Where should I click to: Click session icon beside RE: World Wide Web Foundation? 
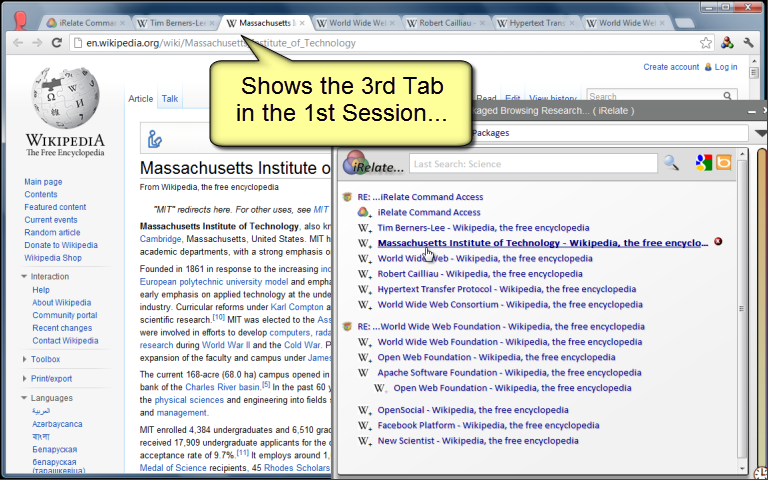[347, 327]
